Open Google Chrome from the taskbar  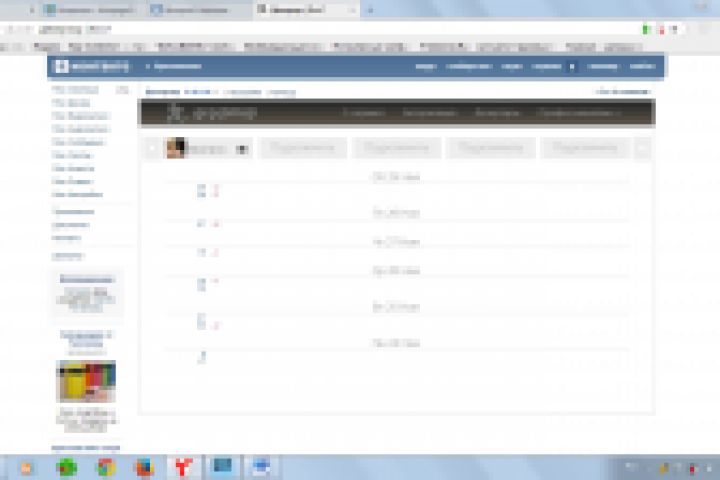pyautogui.click(x=106, y=468)
